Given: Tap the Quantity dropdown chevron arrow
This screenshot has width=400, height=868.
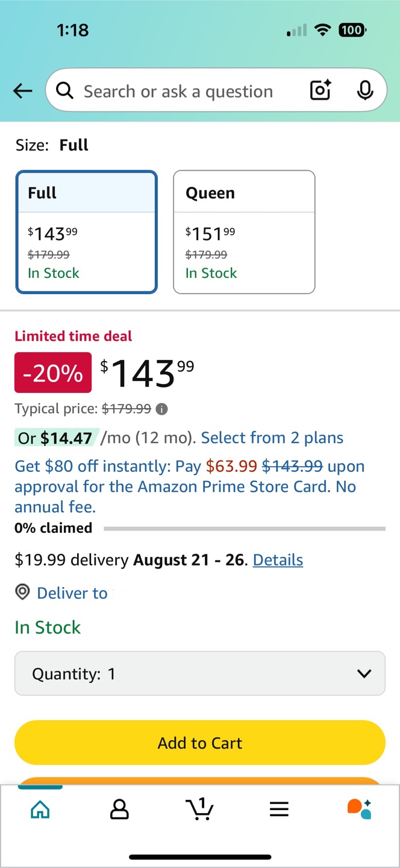Looking at the screenshot, I should pos(364,673).
